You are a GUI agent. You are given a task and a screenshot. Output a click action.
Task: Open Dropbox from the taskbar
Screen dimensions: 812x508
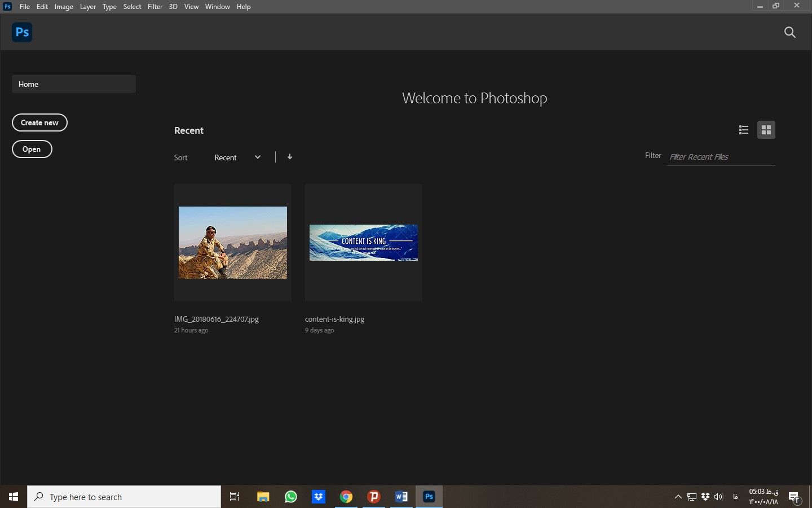pos(319,497)
